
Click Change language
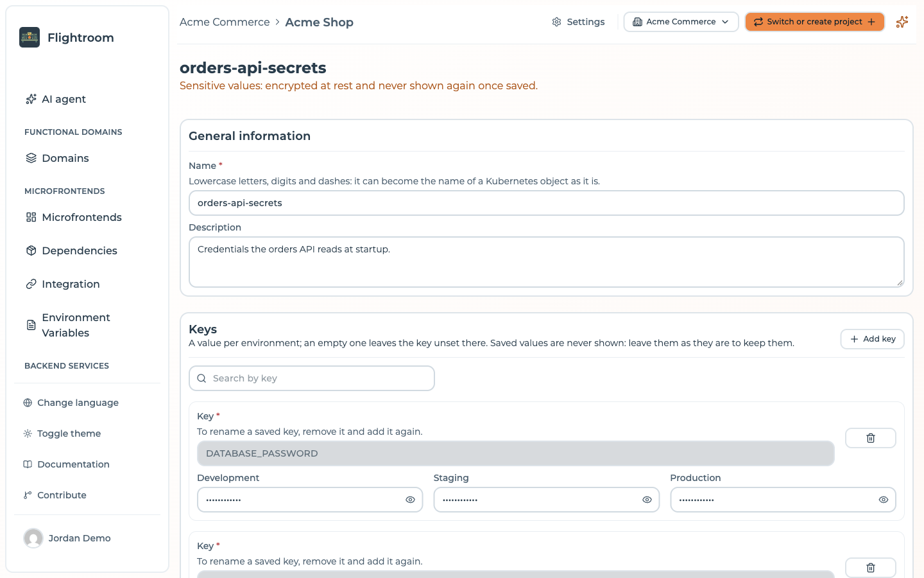(71, 403)
